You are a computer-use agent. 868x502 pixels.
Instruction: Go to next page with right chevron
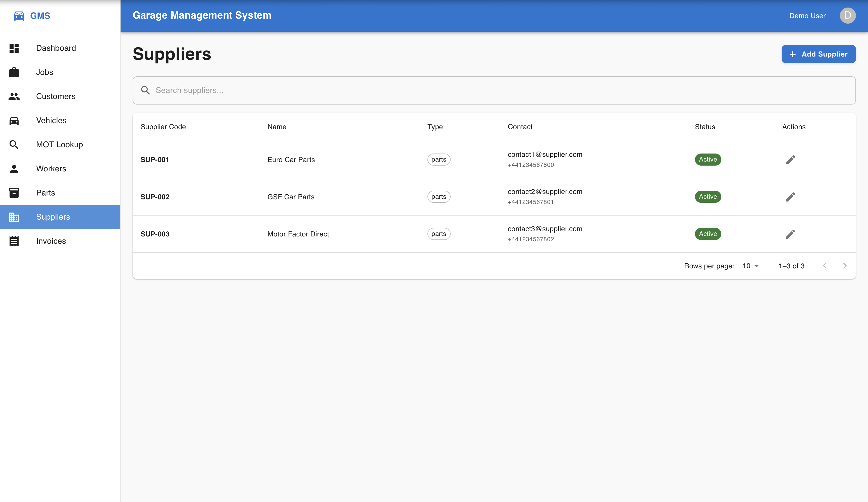point(845,266)
